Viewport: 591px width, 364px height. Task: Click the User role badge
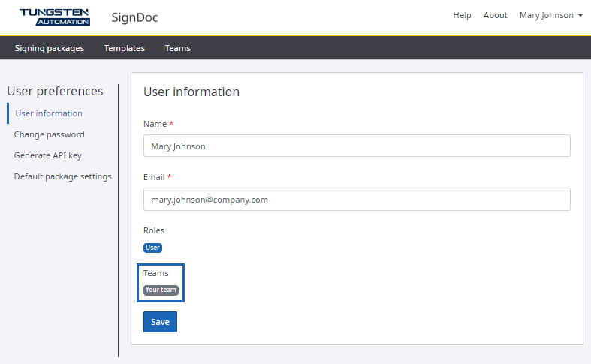point(152,248)
